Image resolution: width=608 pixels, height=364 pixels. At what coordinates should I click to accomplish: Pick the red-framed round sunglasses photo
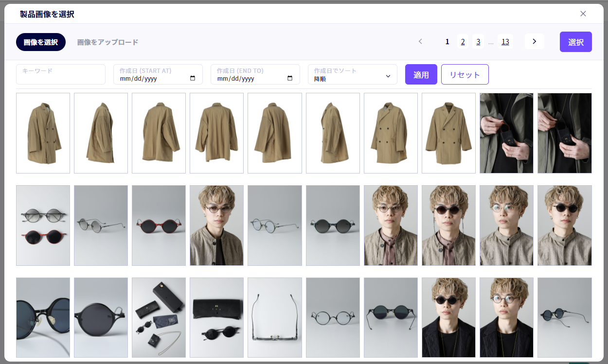pyautogui.click(x=159, y=225)
